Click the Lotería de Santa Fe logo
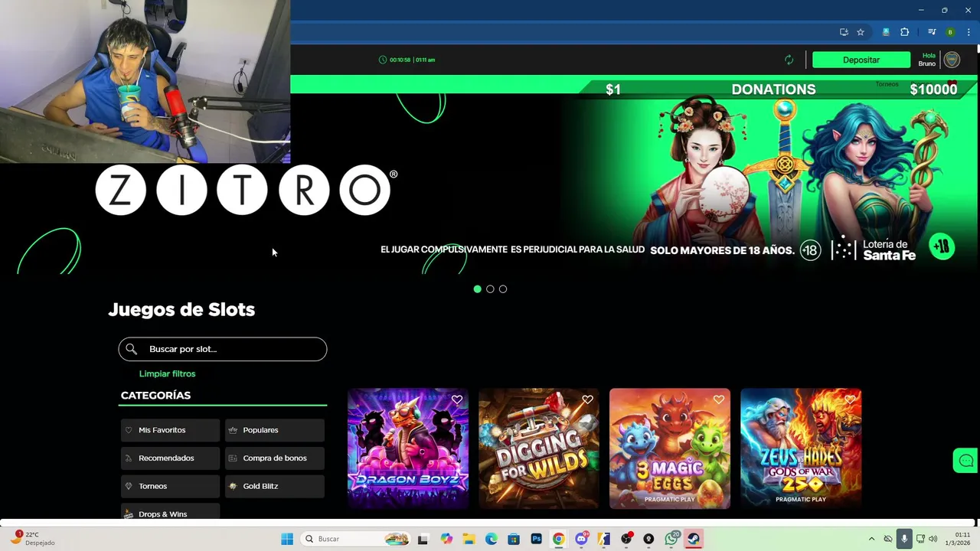 (x=874, y=249)
